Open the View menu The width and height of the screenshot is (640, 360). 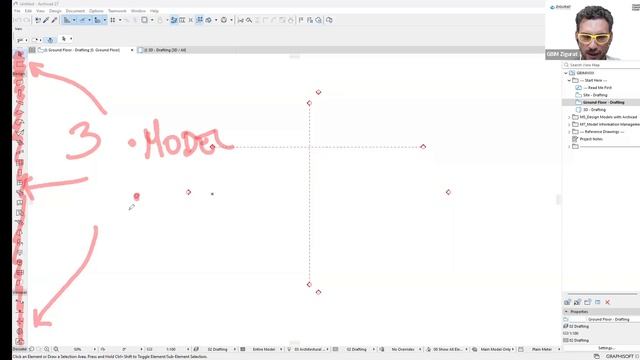click(40, 11)
